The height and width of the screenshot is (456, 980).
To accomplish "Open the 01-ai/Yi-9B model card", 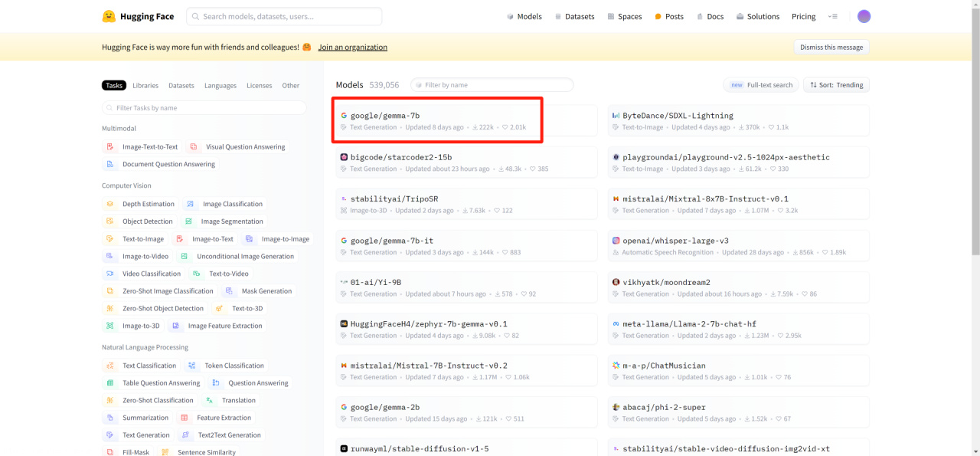I will [466, 287].
